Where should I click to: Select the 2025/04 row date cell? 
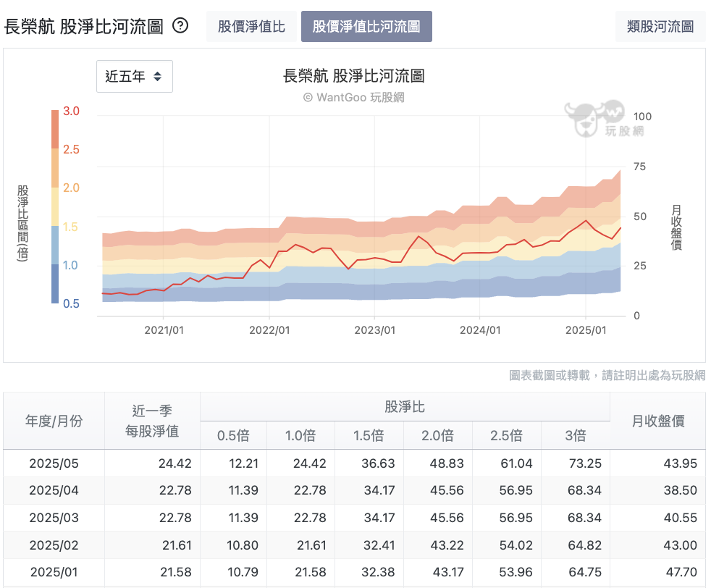[x=54, y=490]
